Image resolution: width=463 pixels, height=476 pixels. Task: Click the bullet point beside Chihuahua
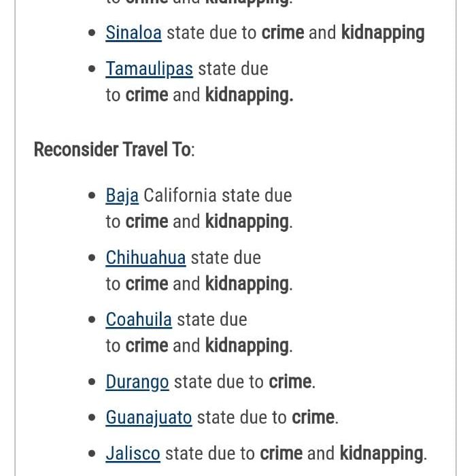point(92,258)
